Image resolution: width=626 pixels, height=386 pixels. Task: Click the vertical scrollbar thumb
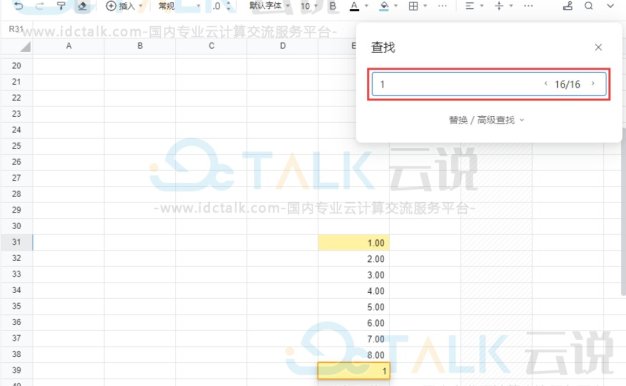pyautogui.click(x=624, y=212)
